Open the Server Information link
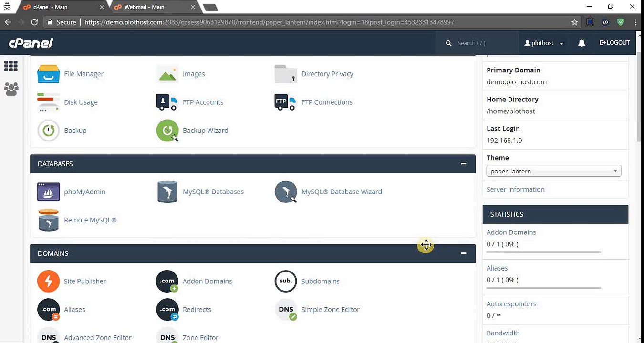644x343 pixels. (x=515, y=189)
